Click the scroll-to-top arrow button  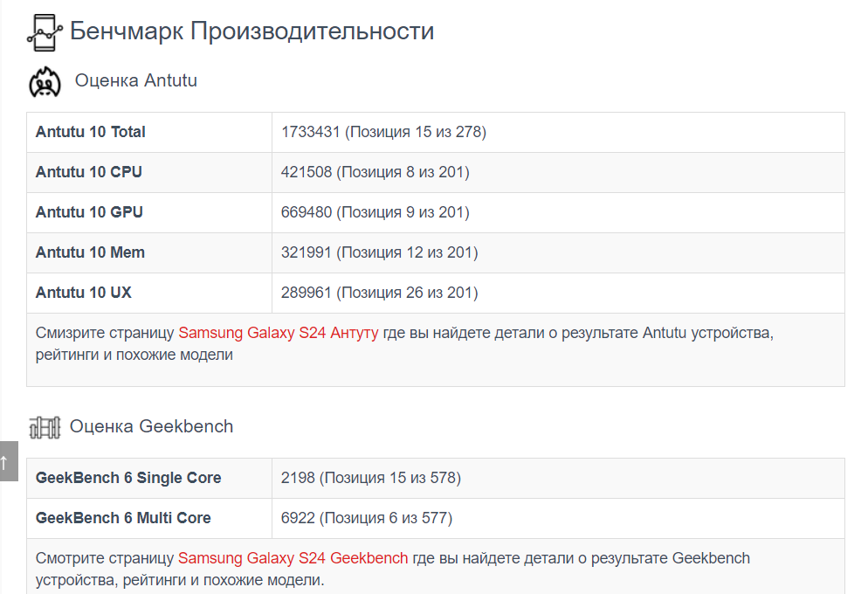pos(9,461)
